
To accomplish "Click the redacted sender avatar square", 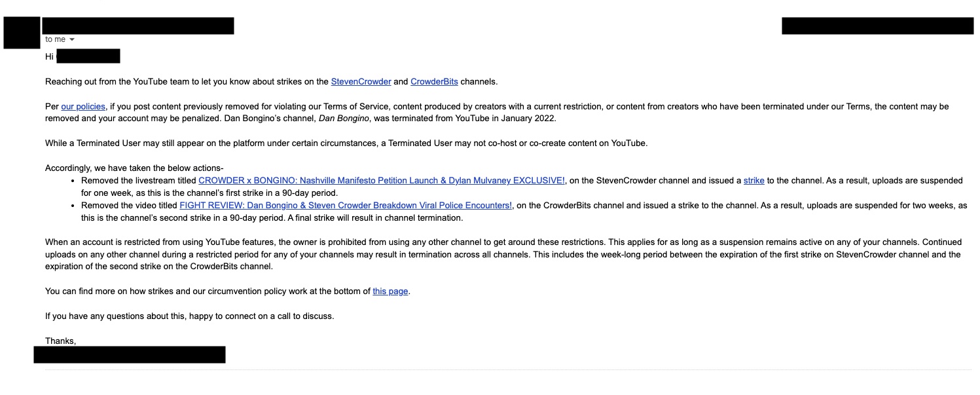I will [x=22, y=33].
